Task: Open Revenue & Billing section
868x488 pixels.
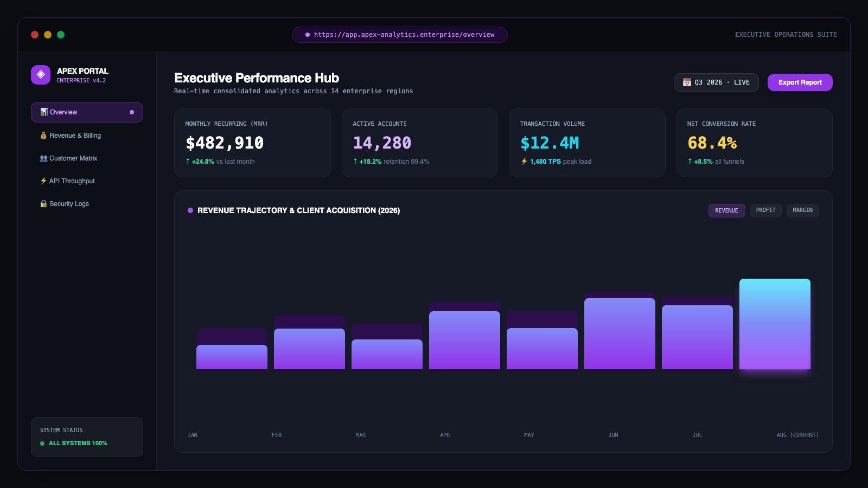Action: pyautogui.click(x=87, y=136)
